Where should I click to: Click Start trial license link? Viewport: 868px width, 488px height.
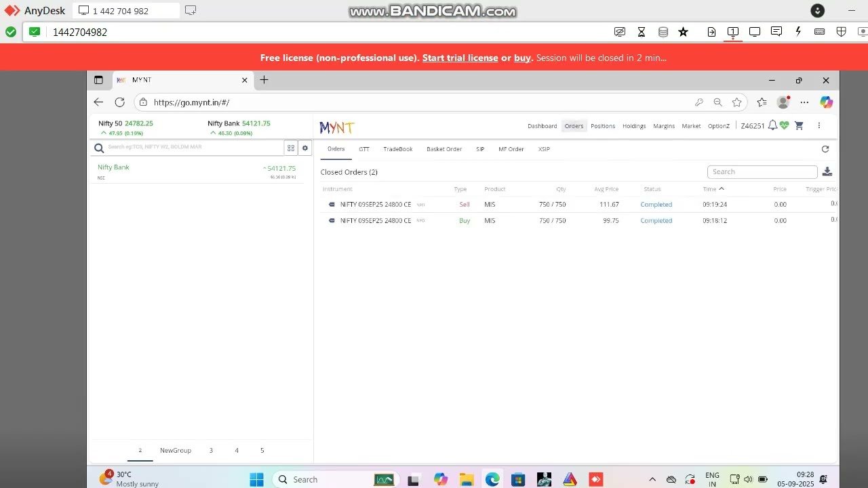click(460, 58)
